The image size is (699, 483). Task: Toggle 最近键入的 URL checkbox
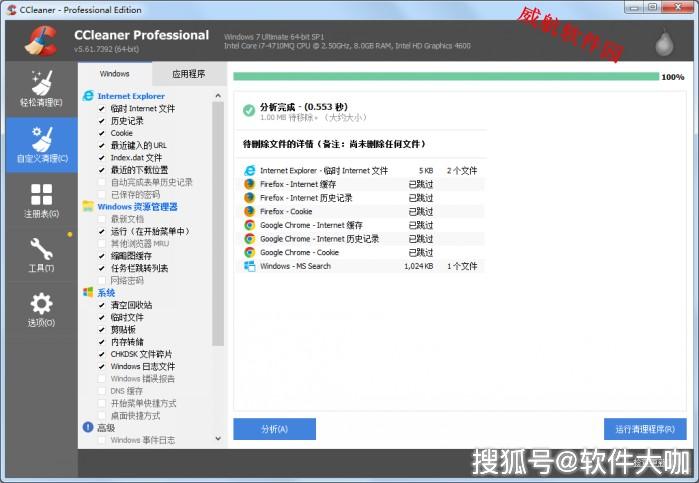pyautogui.click(x=102, y=145)
